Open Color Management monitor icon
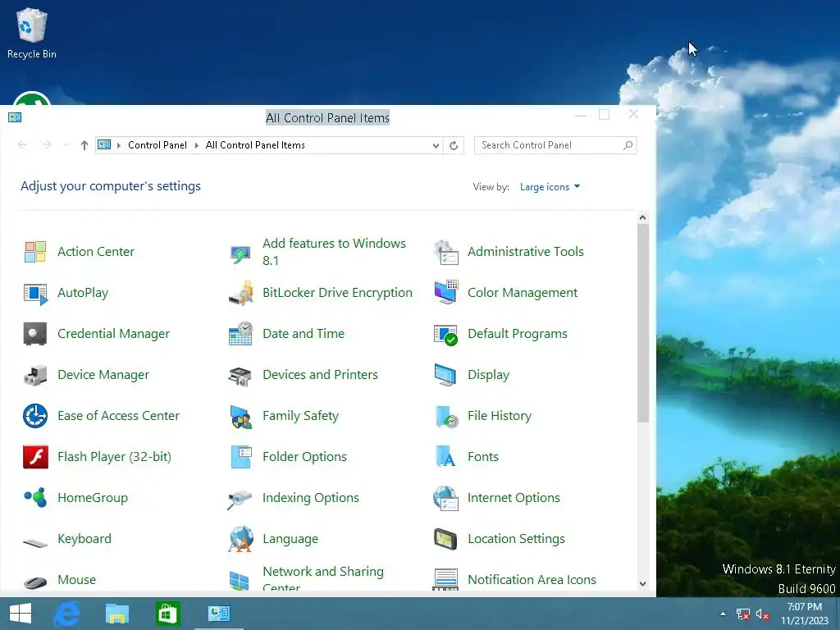The image size is (840, 630). tap(445, 292)
